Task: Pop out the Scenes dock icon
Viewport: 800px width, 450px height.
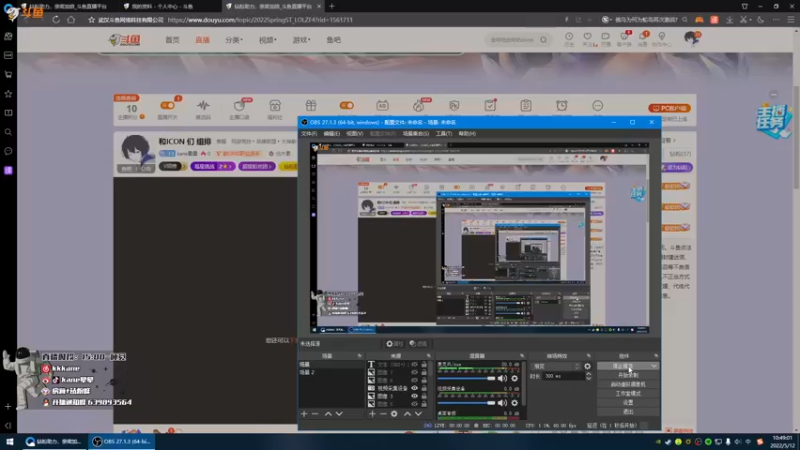Action: pos(360,356)
